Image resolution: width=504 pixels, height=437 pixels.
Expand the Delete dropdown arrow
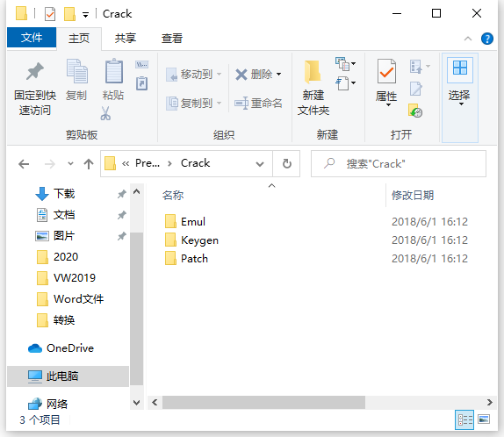point(278,75)
